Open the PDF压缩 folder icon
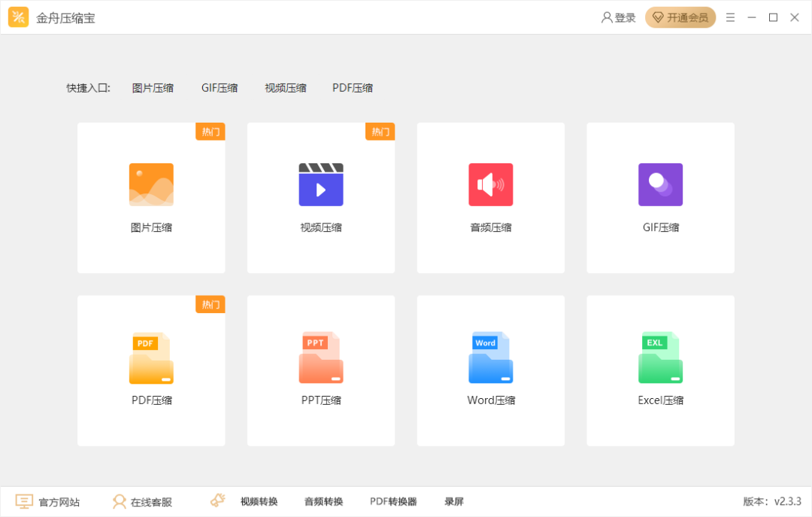The image size is (812, 517). click(x=151, y=357)
